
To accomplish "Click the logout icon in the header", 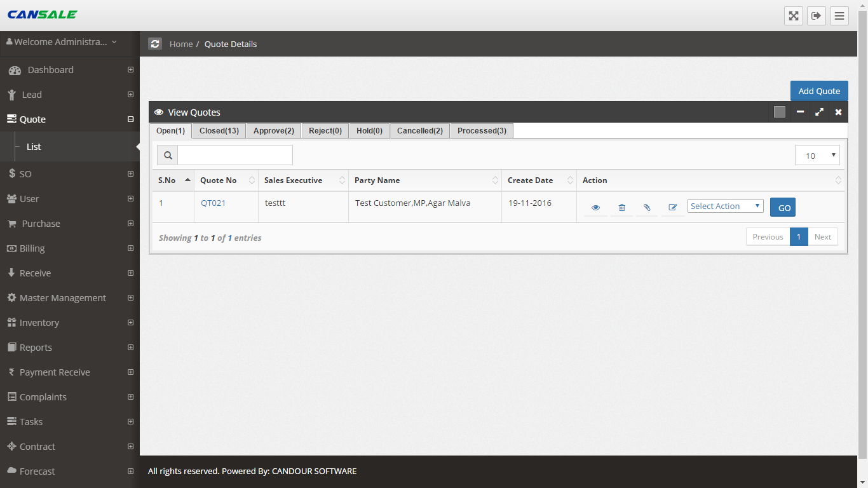I will 817,16.
